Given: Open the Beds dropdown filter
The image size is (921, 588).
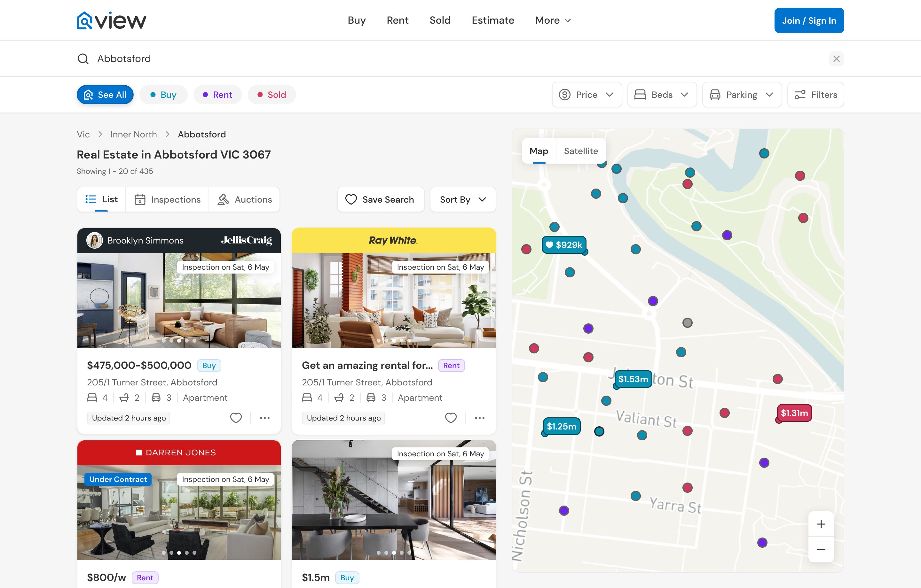Looking at the screenshot, I should coord(662,95).
